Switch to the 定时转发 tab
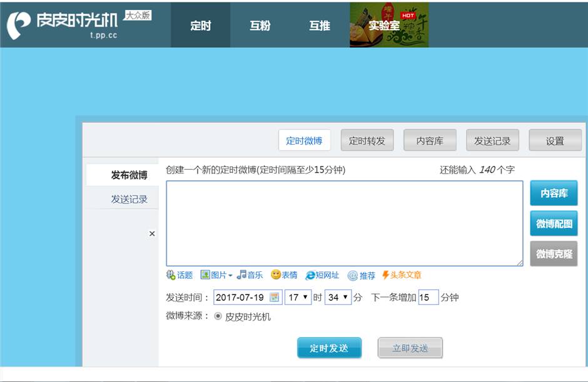This screenshot has height=382, width=588. point(367,140)
